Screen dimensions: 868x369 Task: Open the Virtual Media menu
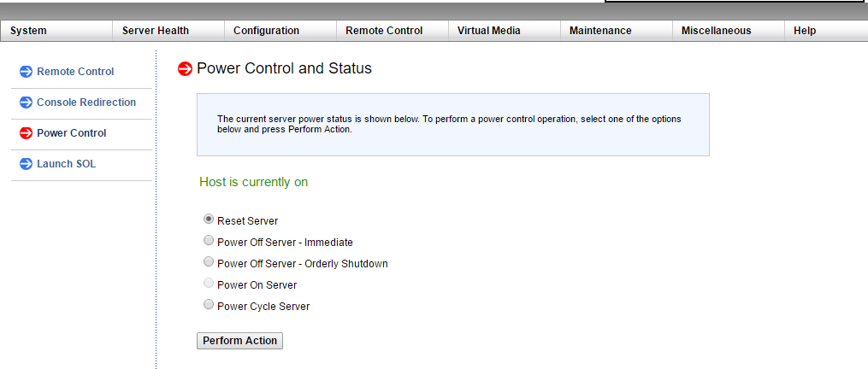[x=488, y=31]
